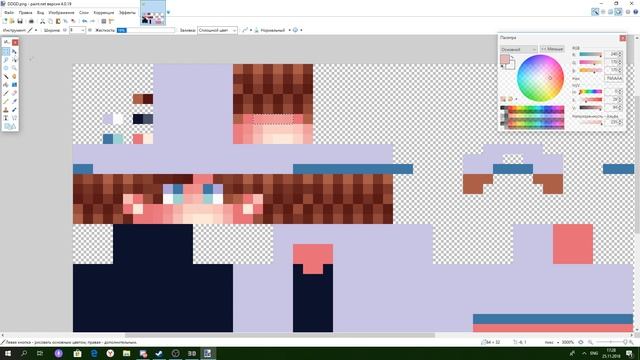This screenshot has height=360, width=640.
Task: Open the Основной color selector dropdown
Action: pos(518,49)
